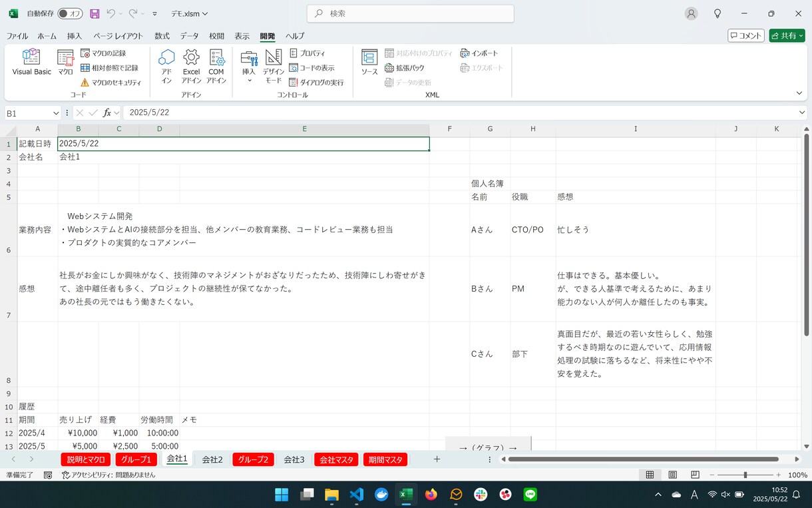Click XML Import button
812x508 pixels.
(479, 53)
